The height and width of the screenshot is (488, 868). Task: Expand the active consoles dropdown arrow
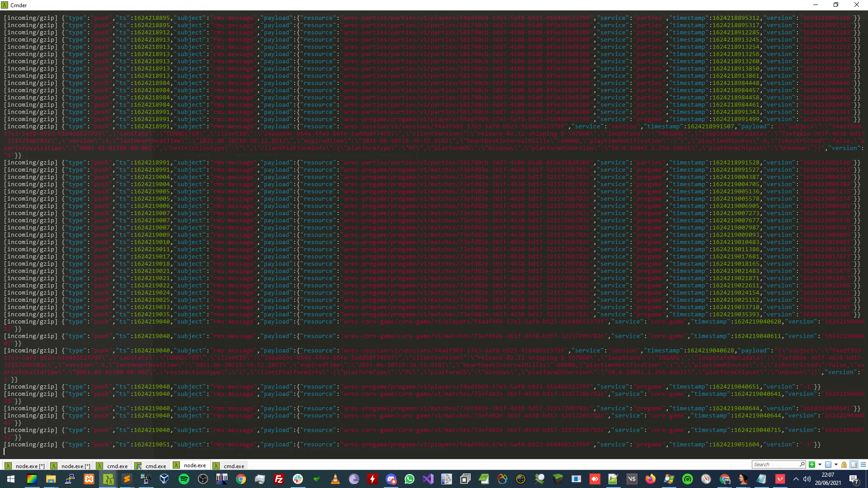[836, 465]
